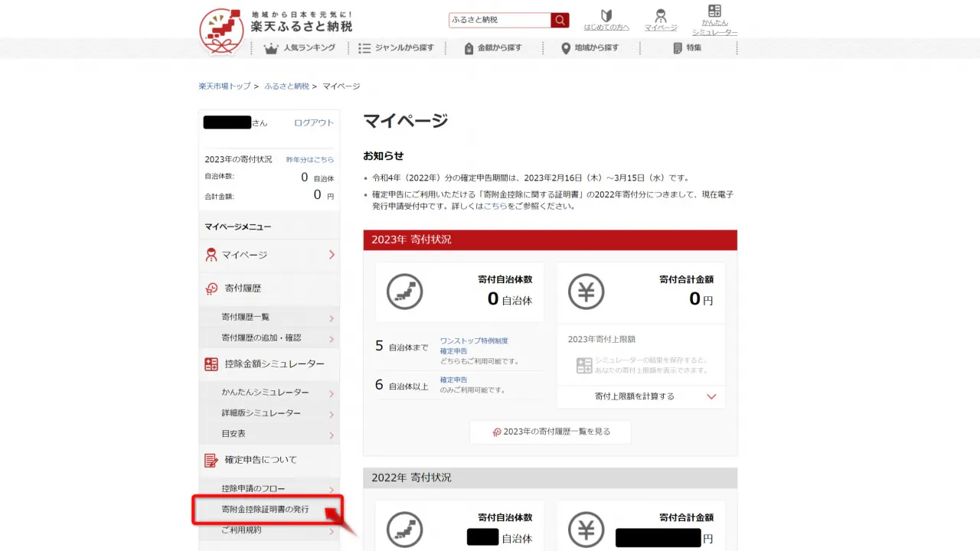This screenshot has width=980, height=551.
Task: Click the map pin icon for 地域から探す
Action: pyautogui.click(x=566, y=48)
